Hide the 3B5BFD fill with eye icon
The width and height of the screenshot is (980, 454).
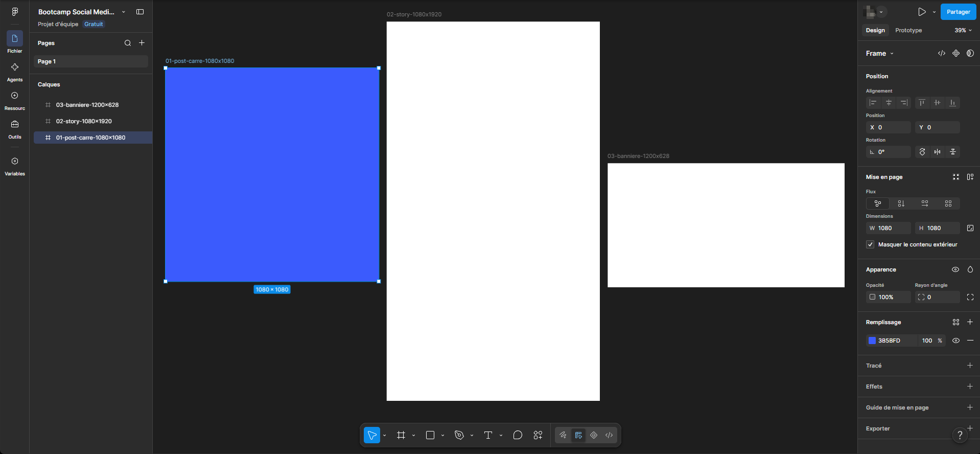956,340
